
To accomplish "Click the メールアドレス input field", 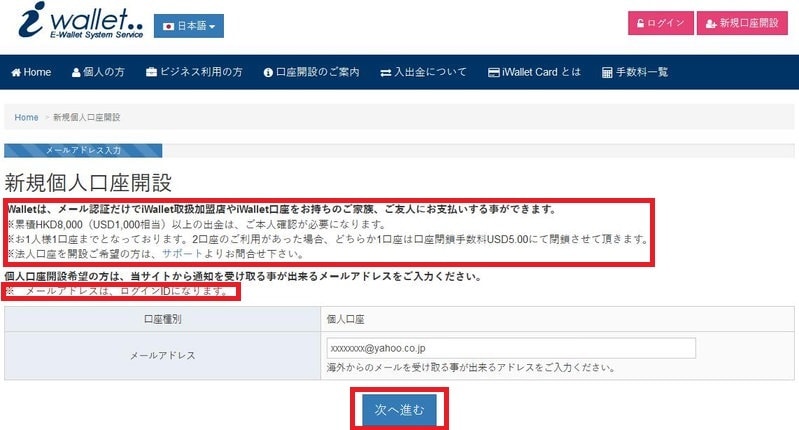I will [x=511, y=348].
